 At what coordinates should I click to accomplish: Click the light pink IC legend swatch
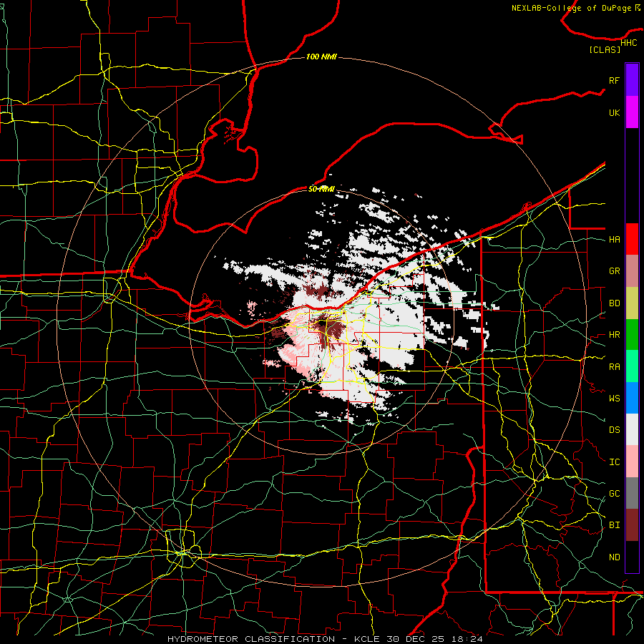point(632,462)
